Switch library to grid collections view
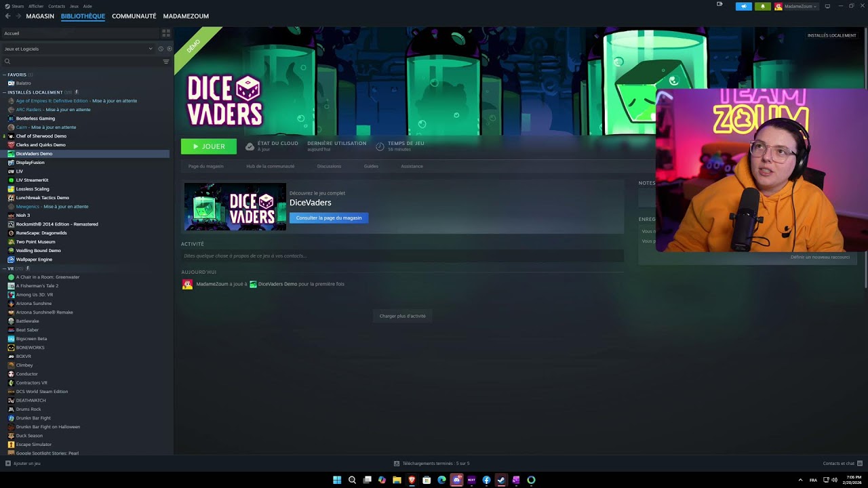Viewport: 868px width, 488px height. [165, 33]
